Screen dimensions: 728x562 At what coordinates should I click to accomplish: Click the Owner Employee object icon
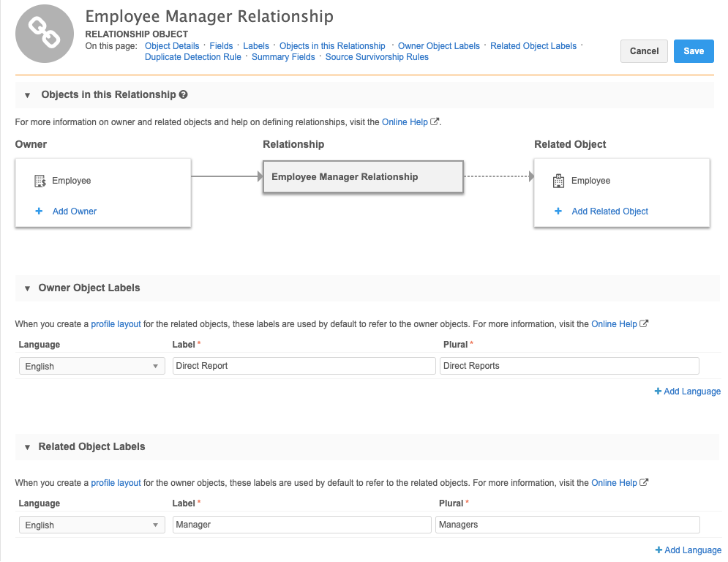pos(40,181)
